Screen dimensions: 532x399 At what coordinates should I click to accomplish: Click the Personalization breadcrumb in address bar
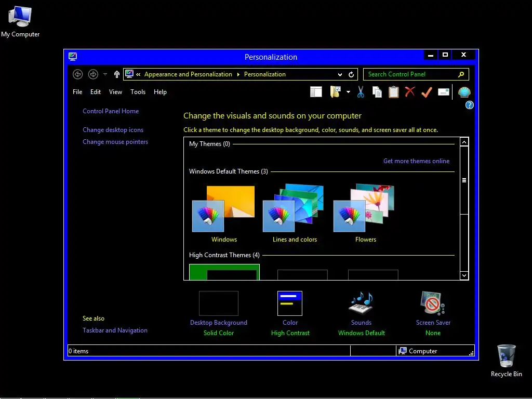264,74
